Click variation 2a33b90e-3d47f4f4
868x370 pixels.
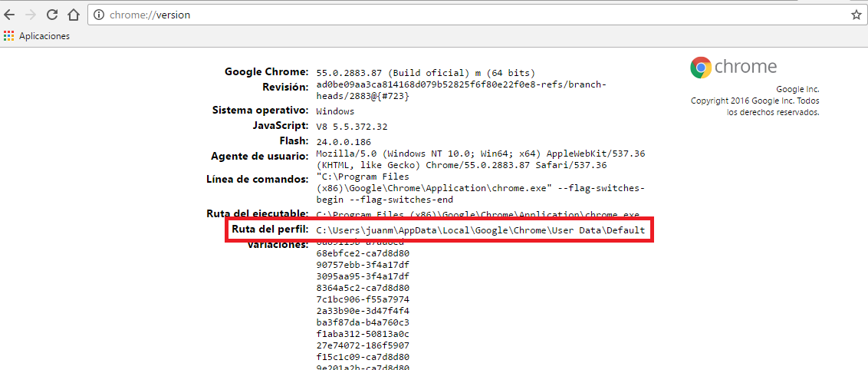click(x=363, y=311)
